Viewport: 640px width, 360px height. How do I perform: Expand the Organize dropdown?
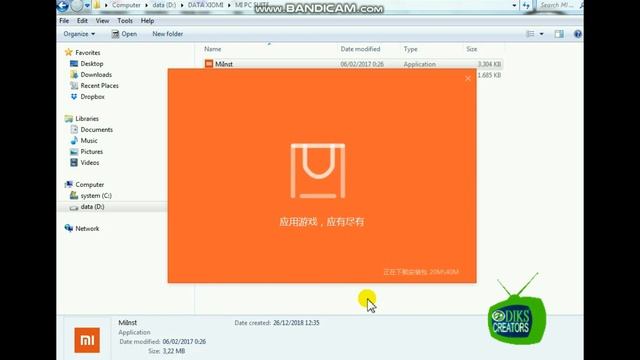pos(79,34)
